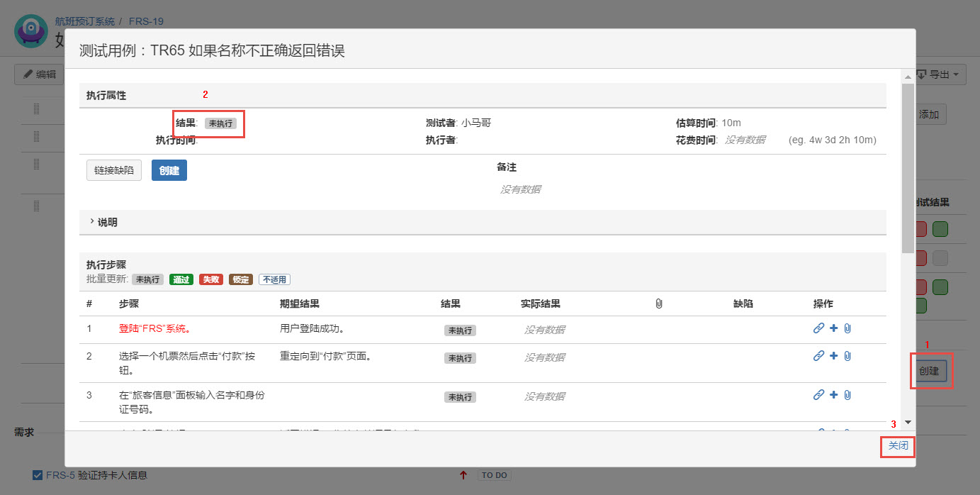Bulk update all steps to 通过
This screenshot has height=495, width=980.
coord(181,279)
